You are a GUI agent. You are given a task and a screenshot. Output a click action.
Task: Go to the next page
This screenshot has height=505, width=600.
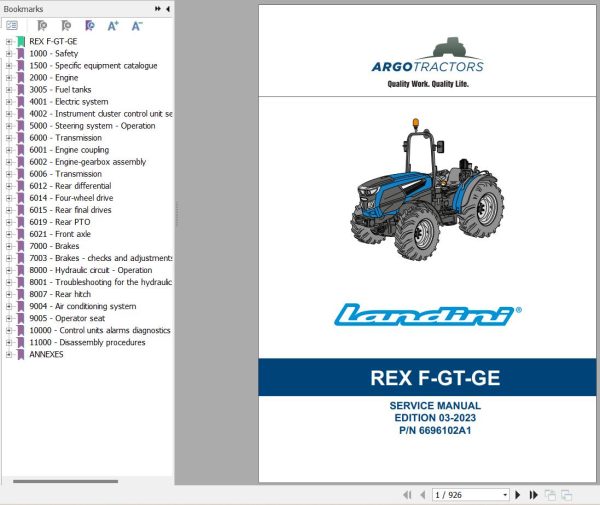518,495
